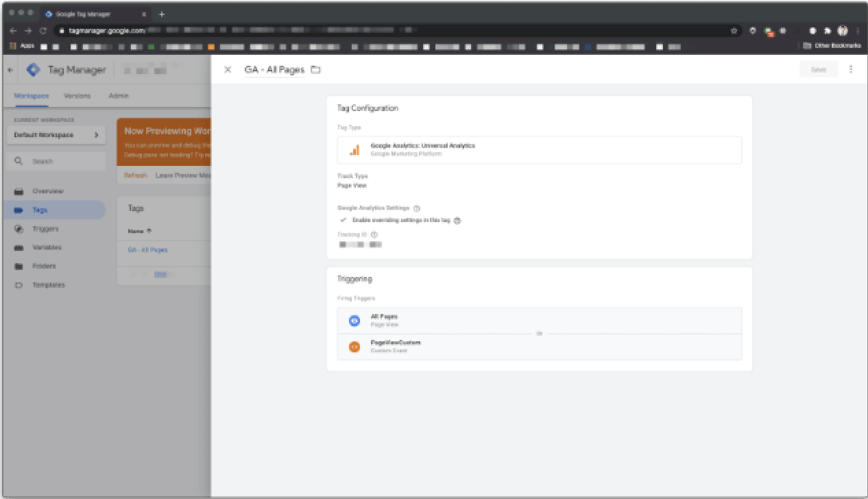Click the Triggering section heading
This screenshot has width=868, height=499.
(354, 279)
